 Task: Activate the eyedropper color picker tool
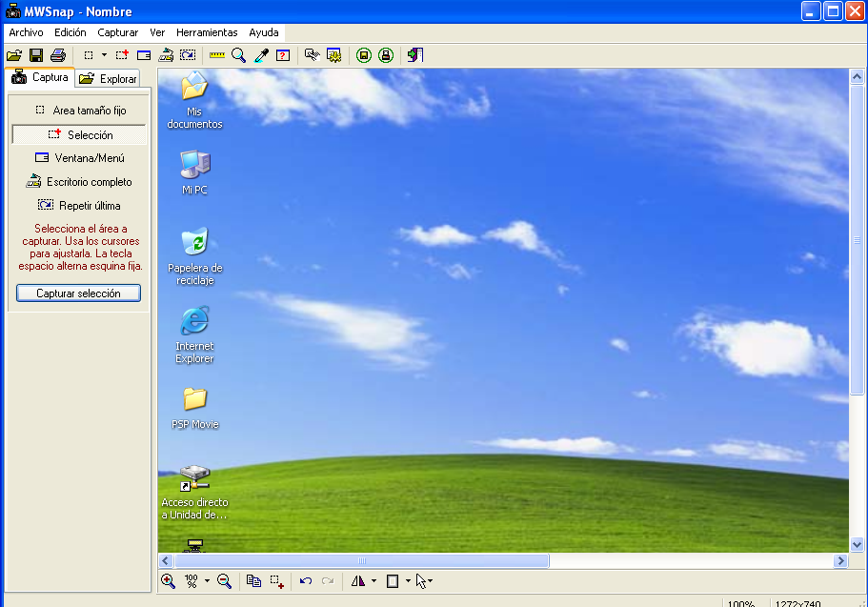[261, 55]
